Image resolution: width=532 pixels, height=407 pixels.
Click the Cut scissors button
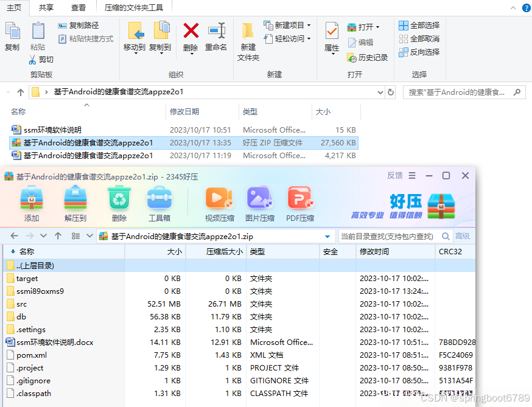41,60
